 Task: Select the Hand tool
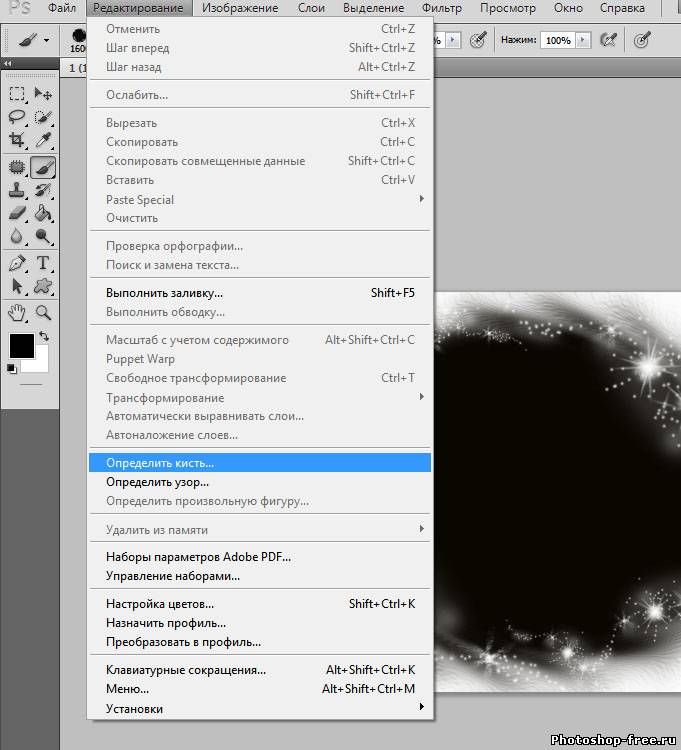pos(17,312)
